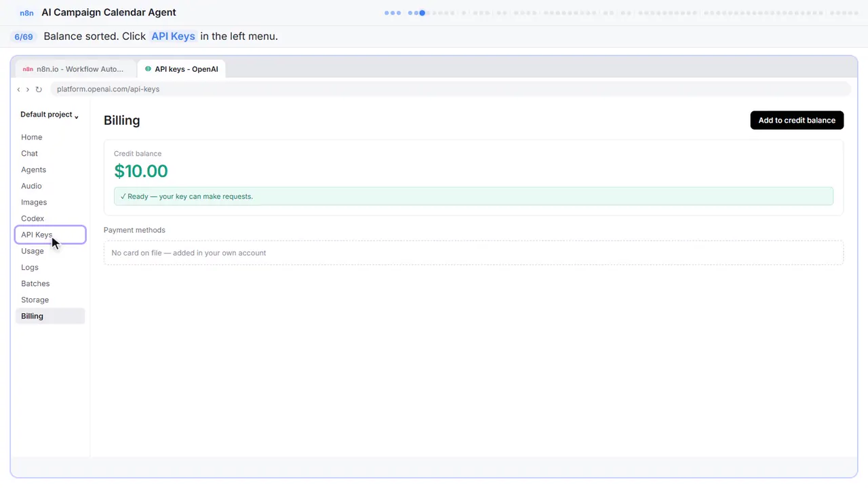Click n8n favicon on first browser tab
This screenshot has width=868, height=488.
pos(28,69)
